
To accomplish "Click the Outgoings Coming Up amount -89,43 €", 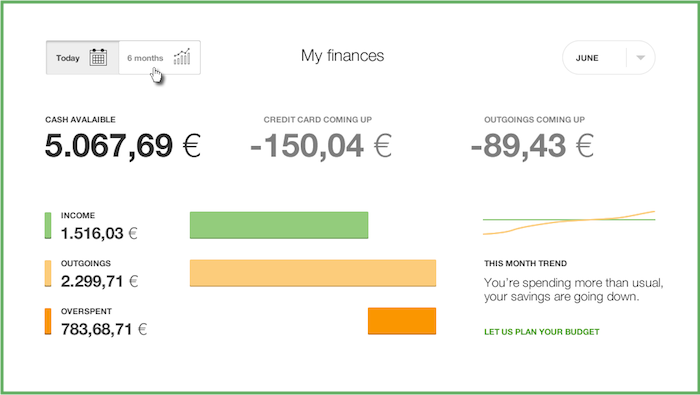I will point(532,146).
